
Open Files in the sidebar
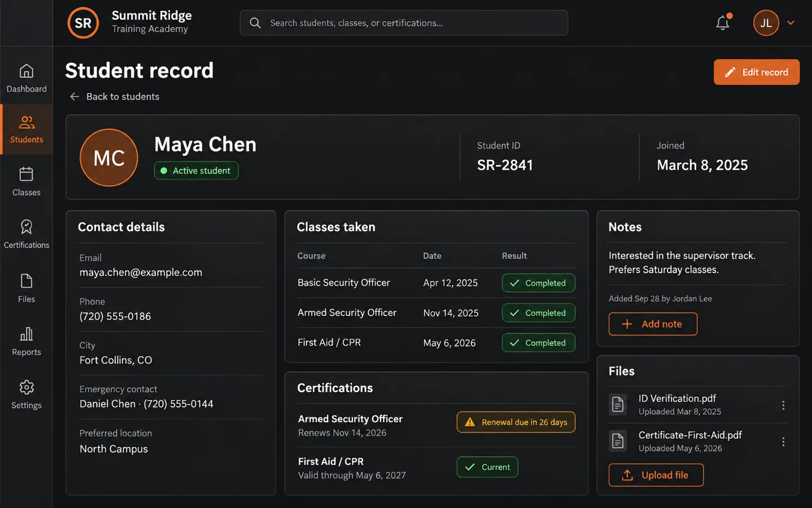coord(27,288)
